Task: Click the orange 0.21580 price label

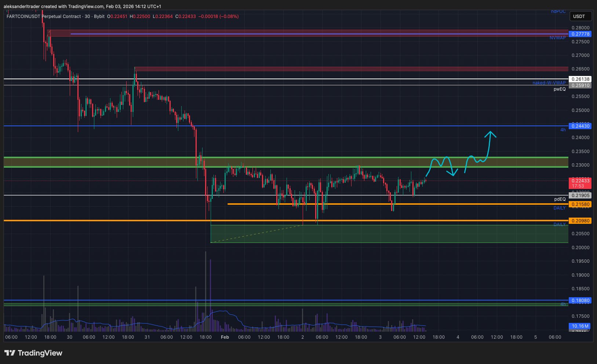Action: tap(580, 204)
